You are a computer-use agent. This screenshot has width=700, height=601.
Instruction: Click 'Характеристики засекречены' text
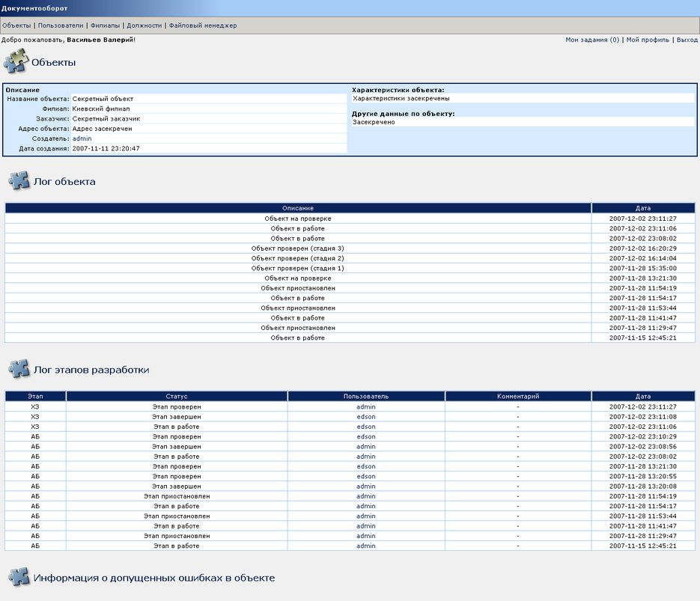(x=401, y=98)
